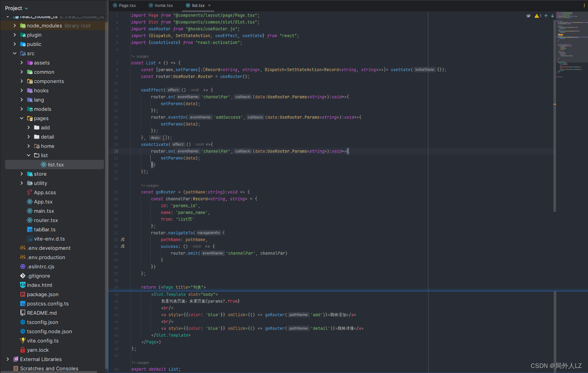
Task: Expand the detail folder under pages
Action: pos(29,137)
